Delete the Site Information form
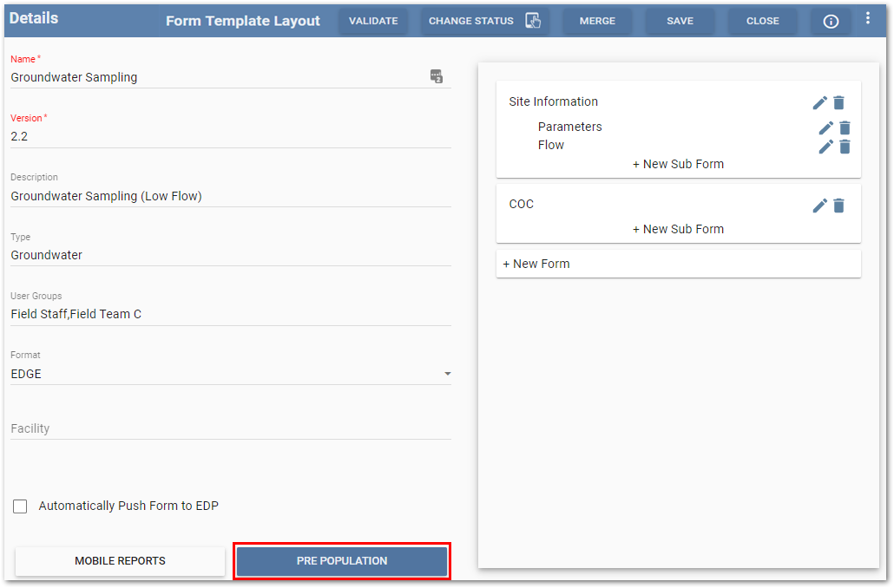The image size is (894, 588). point(838,102)
